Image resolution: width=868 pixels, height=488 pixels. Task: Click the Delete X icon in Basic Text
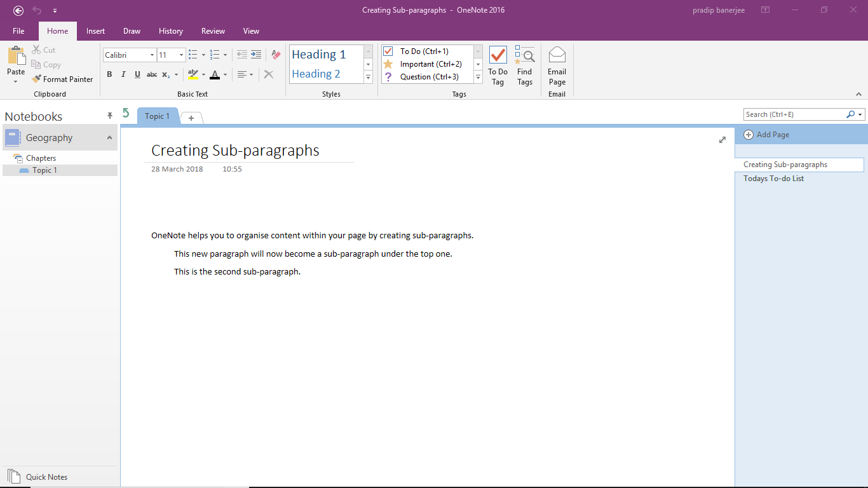pos(268,74)
